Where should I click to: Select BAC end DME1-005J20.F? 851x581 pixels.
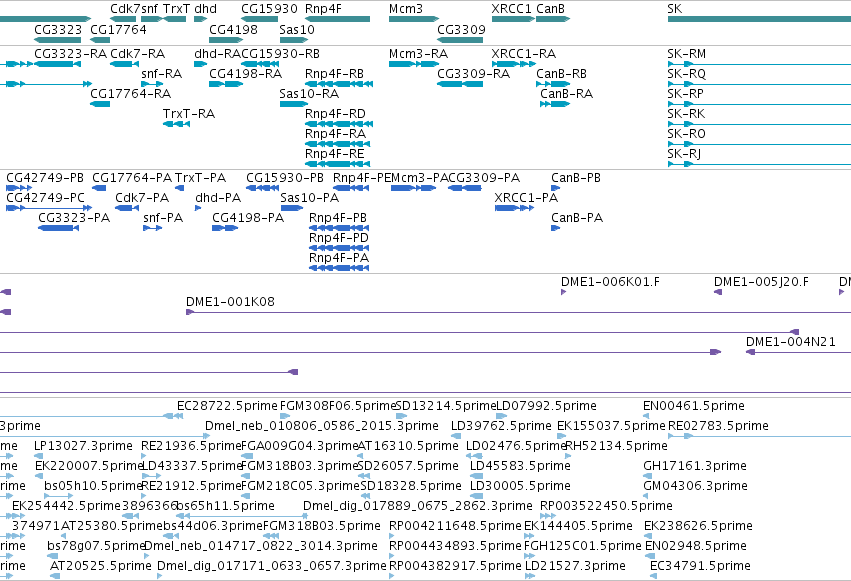coord(717,292)
